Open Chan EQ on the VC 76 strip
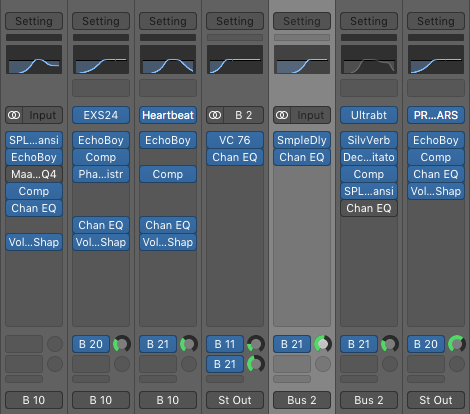The width and height of the screenshot is (470, 414). 235,157
